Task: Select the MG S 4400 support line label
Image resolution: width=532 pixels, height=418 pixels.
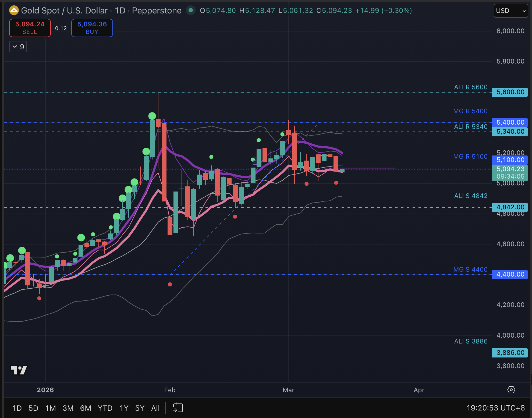Action: [x=470, y=270]
